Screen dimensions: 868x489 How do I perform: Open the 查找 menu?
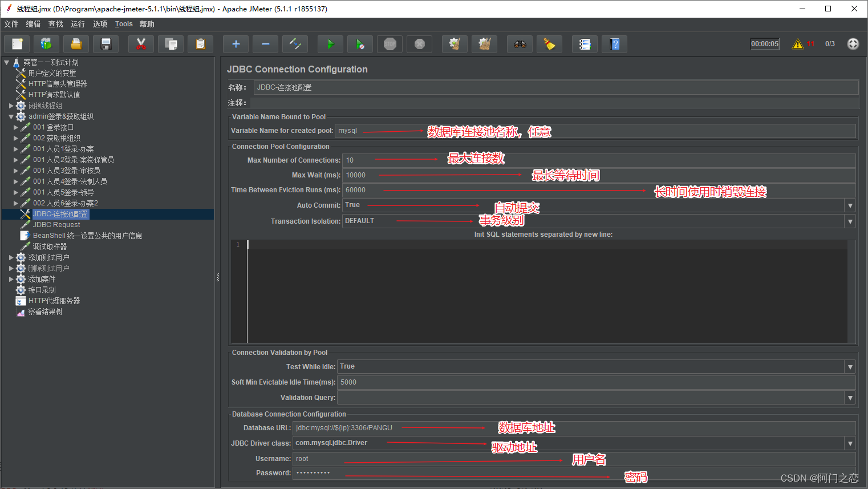55,24
